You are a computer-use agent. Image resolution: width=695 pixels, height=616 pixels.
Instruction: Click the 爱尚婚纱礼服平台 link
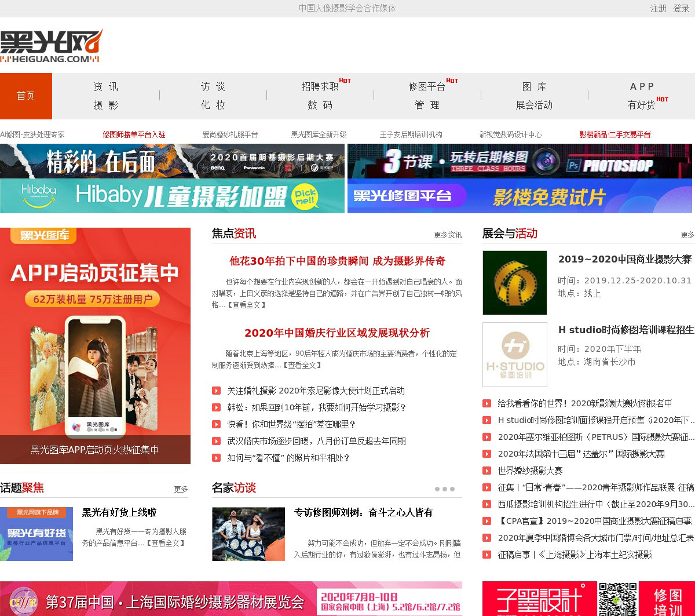(230, 134)
